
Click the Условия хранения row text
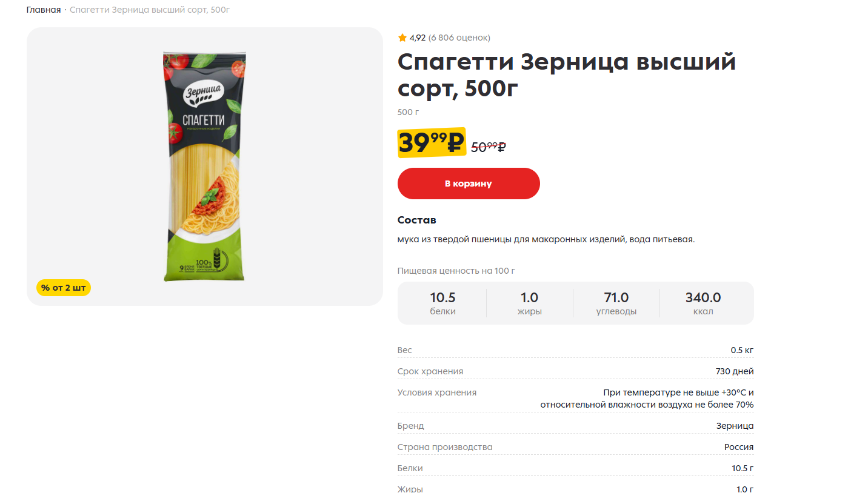tap(576, 399)
